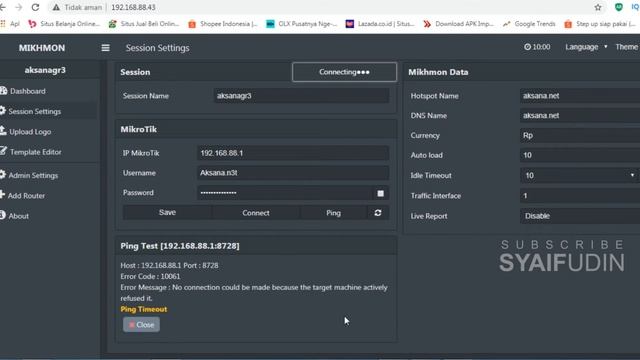Open the About page

pos(18,216)
